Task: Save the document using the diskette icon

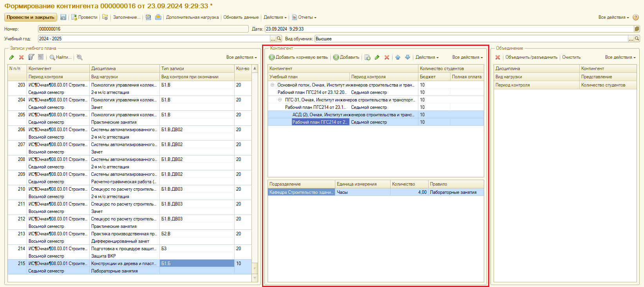Action: (x=63, y=17)
